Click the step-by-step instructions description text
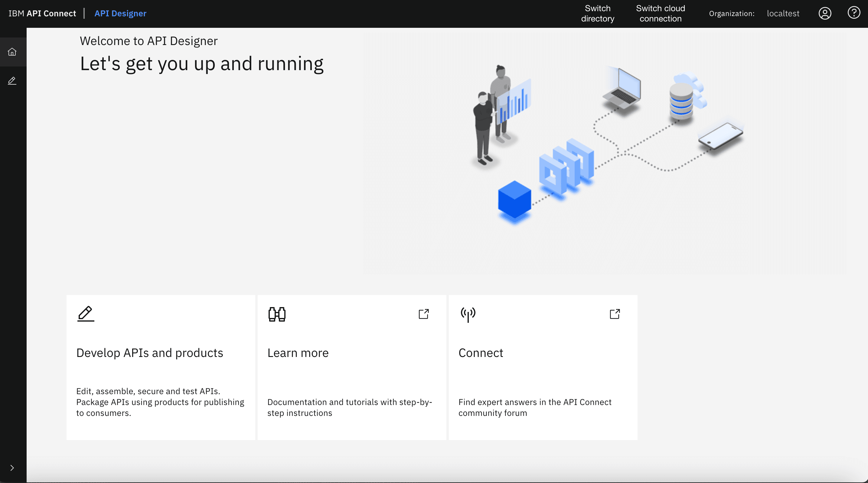868x483 pixels. (x=349, y=407)
